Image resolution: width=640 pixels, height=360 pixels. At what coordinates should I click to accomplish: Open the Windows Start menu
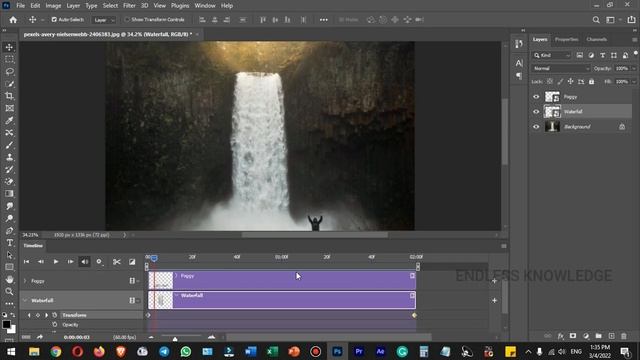[11, 351]
